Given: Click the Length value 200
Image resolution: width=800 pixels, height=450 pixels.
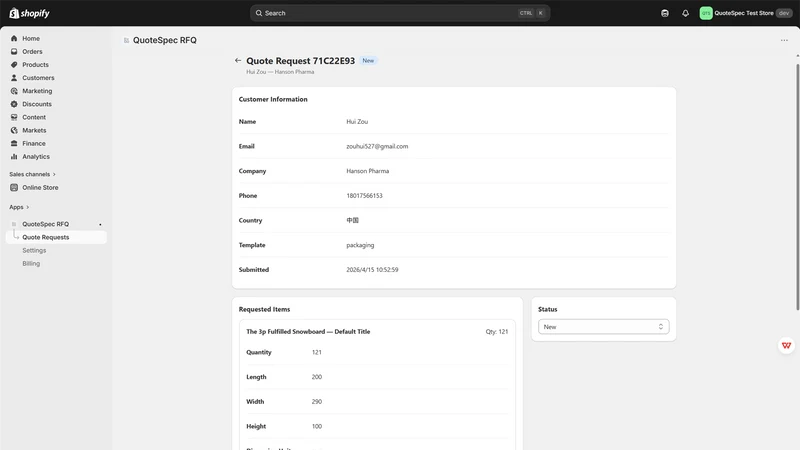Looking at the screenshot, I should 317,377.
